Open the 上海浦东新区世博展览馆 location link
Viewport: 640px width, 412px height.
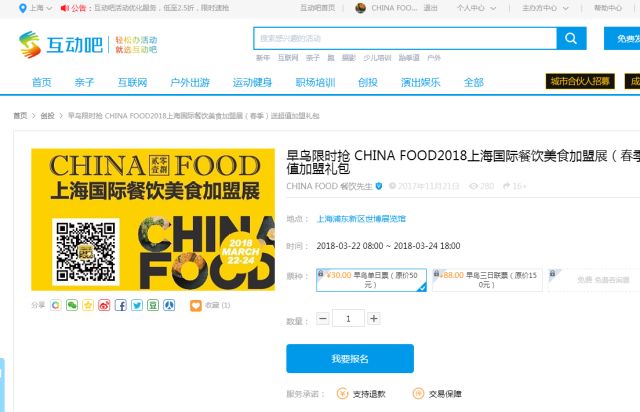click(x=361, y=219)
